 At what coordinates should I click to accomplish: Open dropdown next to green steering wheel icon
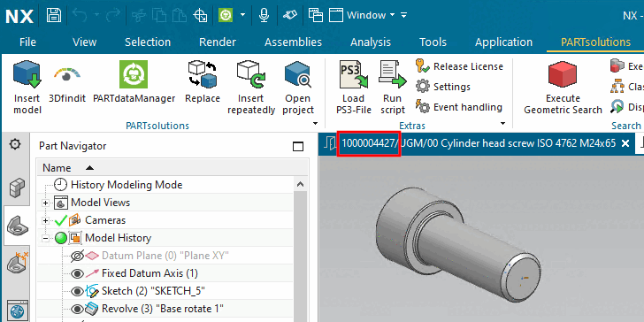pyautogui.click(x=242, y=16)
